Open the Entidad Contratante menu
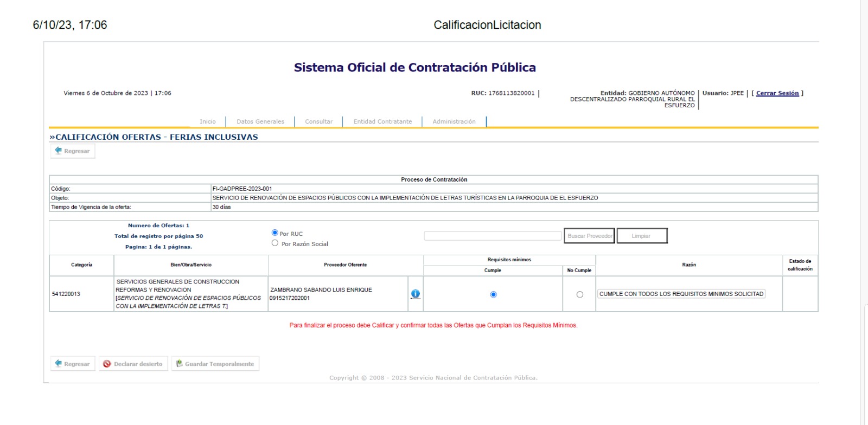Viewport: 868px width, 425px height. [382, 121]
